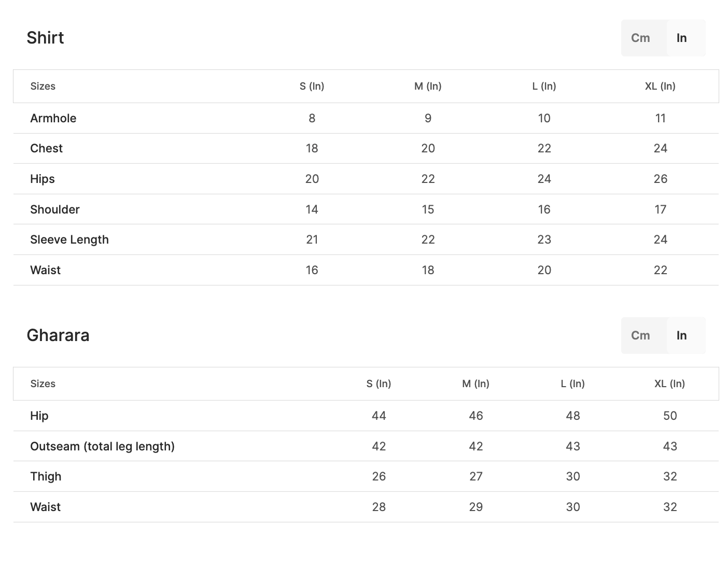
Task: Click the Gharara Hip row label
Action: click(x=39, y=416)
